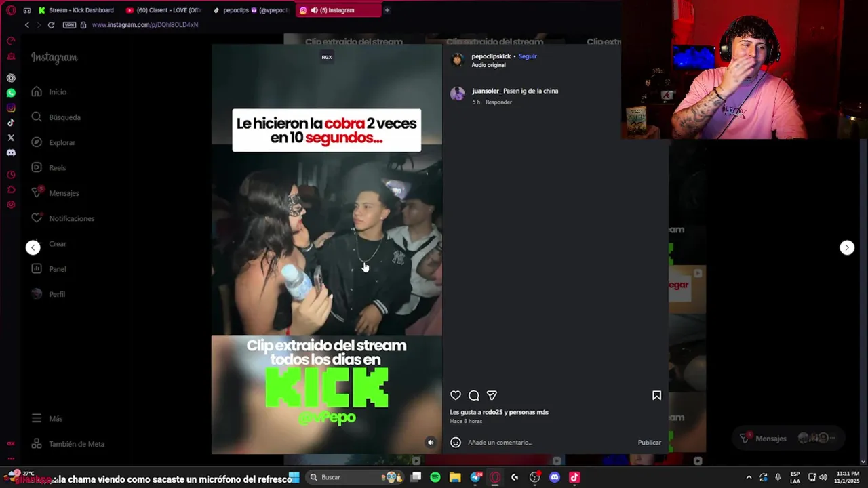Open floating Mensajes chat panel
This screenshot has width=868, height=488.
pos(789,439)
